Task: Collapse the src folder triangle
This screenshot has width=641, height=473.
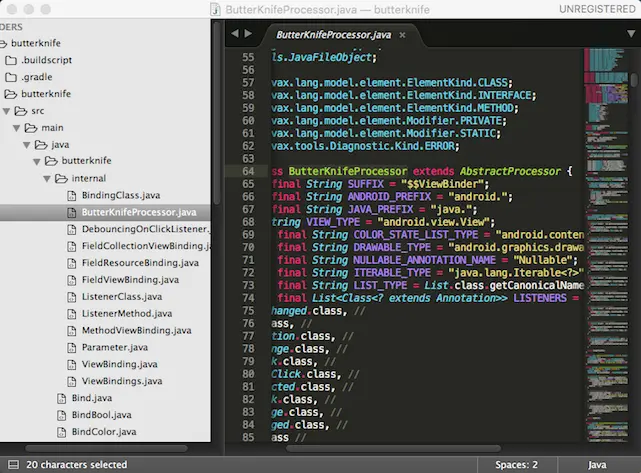Action: coord(7,111)
